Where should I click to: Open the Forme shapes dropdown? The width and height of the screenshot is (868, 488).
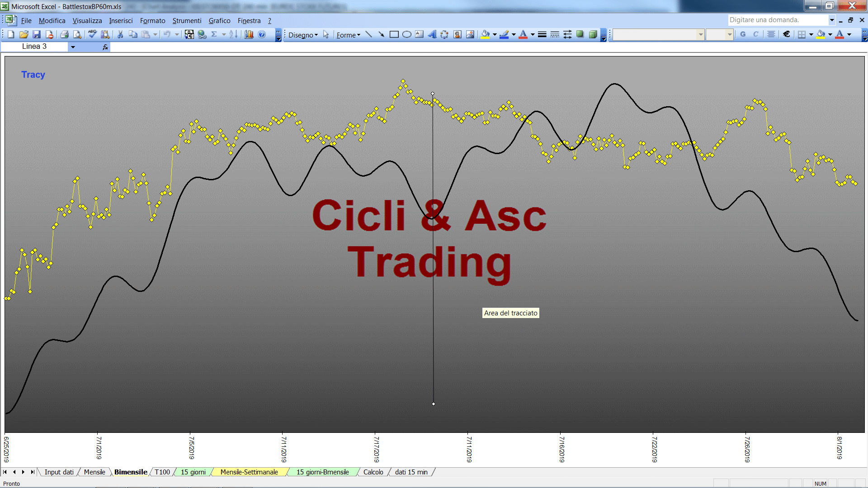click(x=348, y=35)
